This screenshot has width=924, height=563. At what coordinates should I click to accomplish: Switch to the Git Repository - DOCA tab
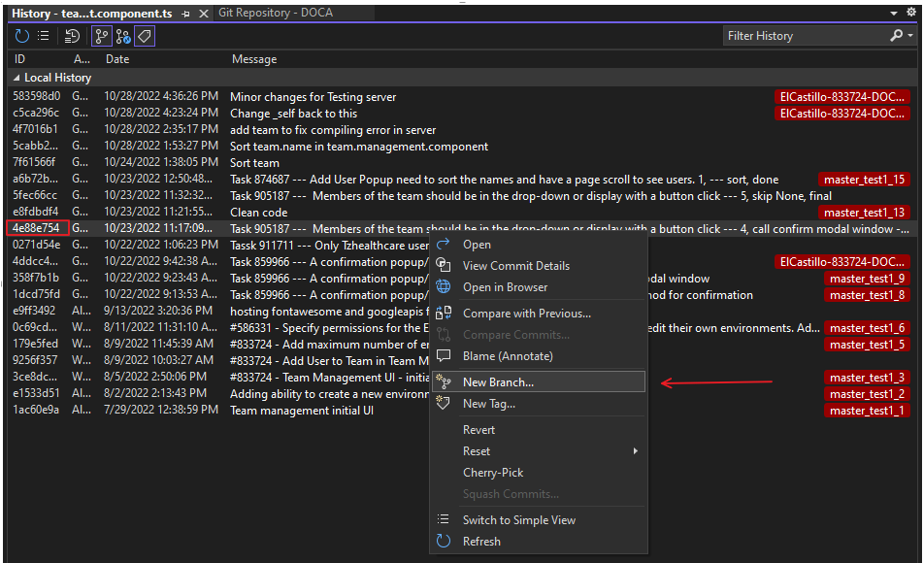(276, 13)
